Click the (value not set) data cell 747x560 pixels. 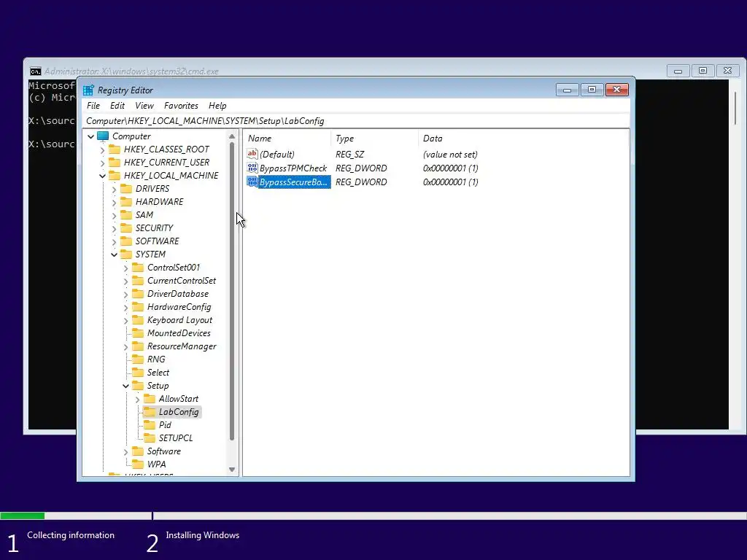450,155
